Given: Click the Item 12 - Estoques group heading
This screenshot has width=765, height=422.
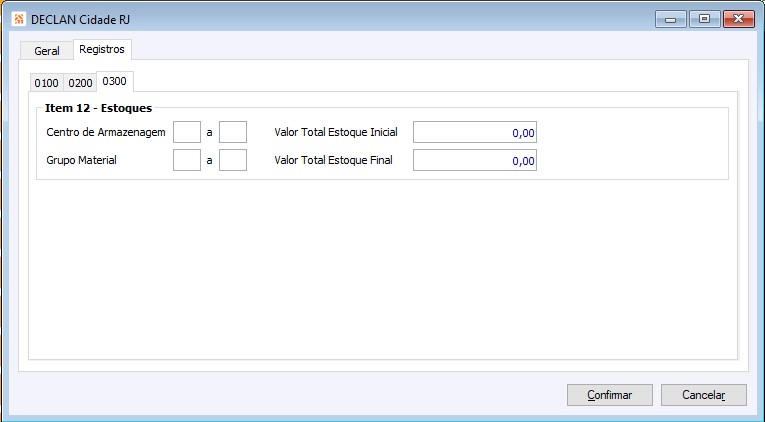Looking at the screenshot, I should (98, 107).
